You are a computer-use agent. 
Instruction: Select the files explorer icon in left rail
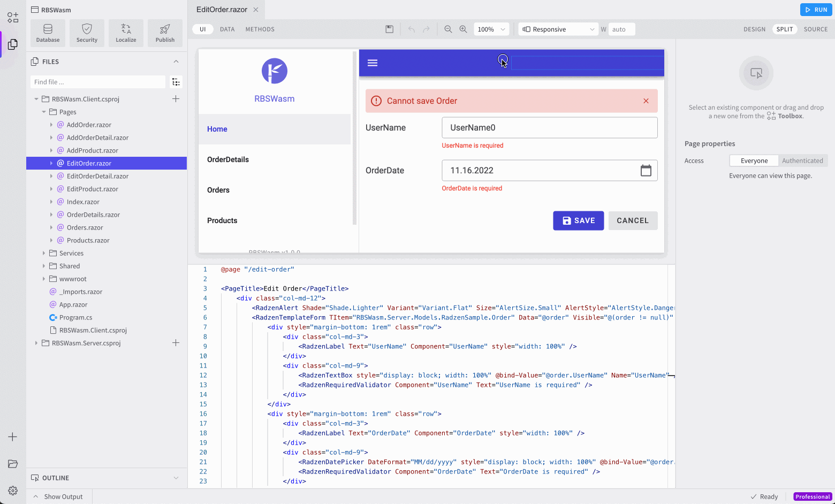(x=13, y=44)
